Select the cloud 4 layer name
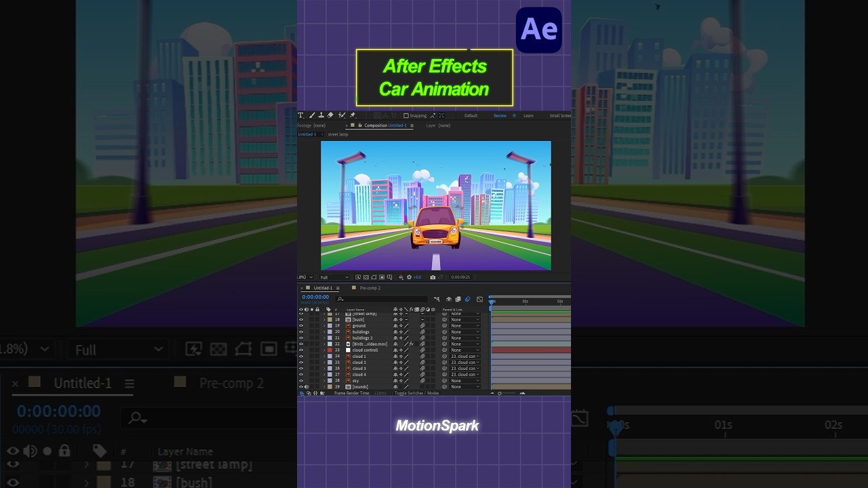The image size is (868, 488). pos(359,375)
